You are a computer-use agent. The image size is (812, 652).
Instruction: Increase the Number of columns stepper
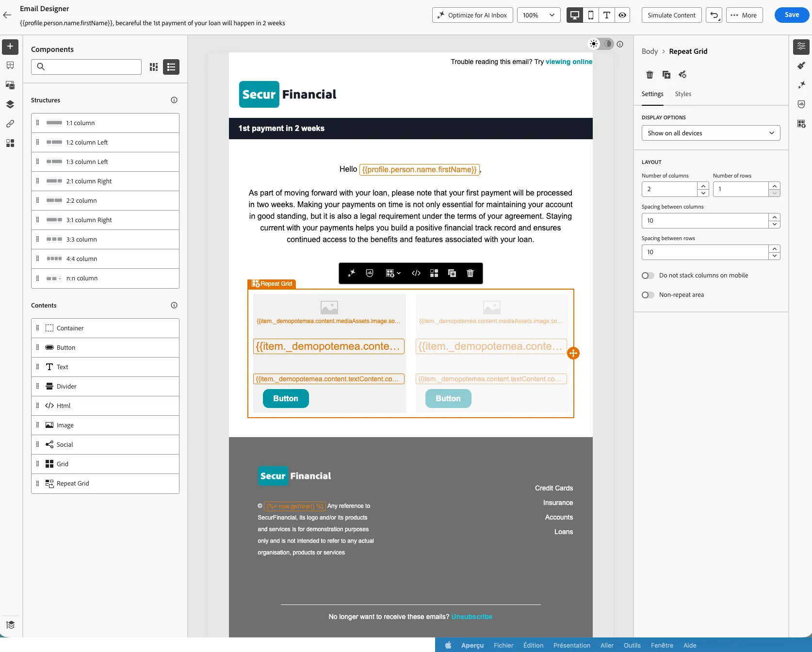703,186
